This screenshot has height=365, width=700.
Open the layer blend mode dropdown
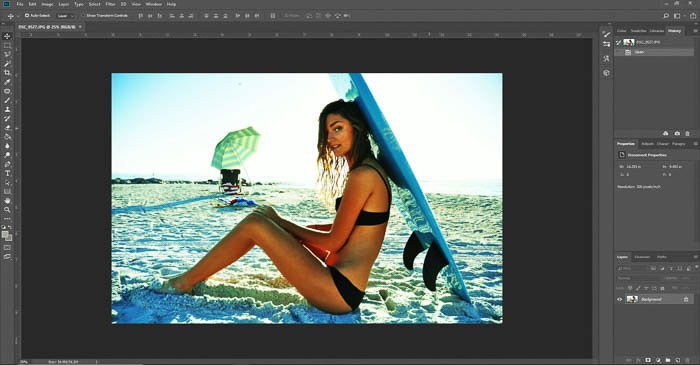pos(637,278)
